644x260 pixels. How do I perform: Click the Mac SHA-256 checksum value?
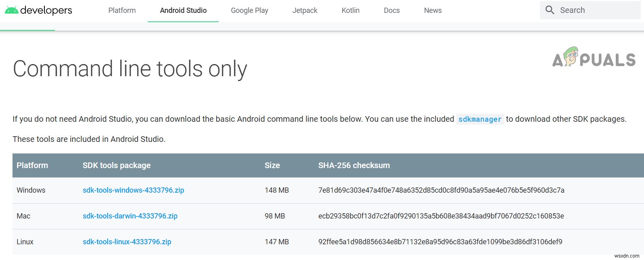click(x=441, y=216)
